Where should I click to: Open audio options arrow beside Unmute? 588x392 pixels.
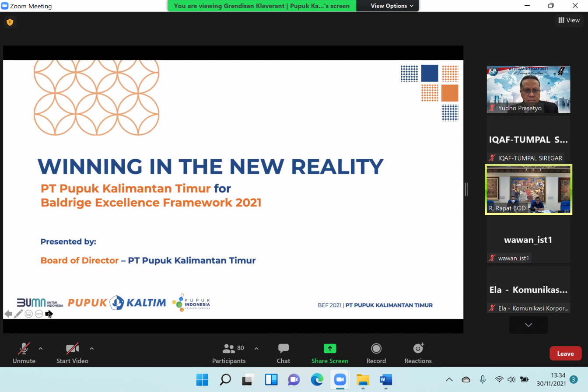[x=41, y=349]
